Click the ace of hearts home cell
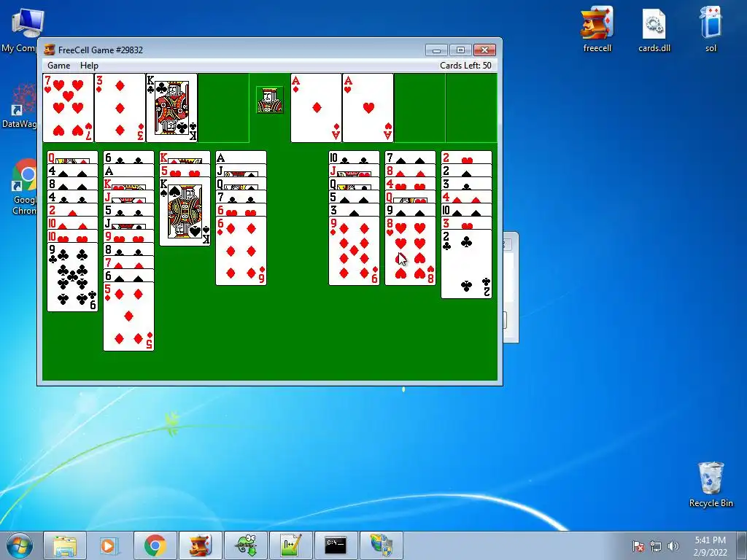 (x=368, y=108)
